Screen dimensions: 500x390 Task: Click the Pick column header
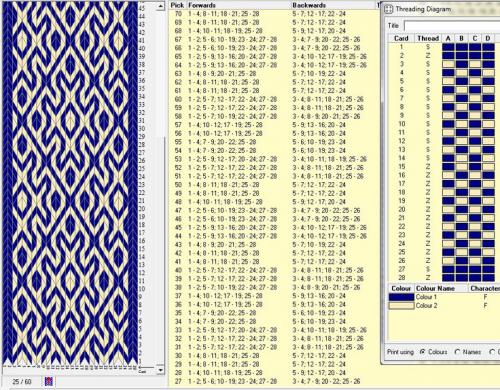(x=177, y=5)
